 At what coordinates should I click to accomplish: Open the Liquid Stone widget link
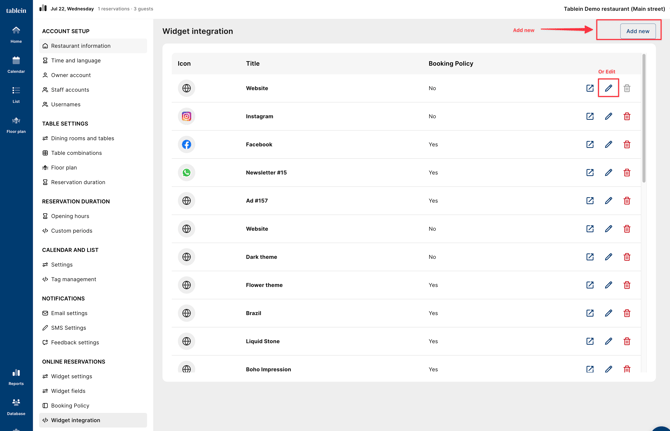coord(590,341)
